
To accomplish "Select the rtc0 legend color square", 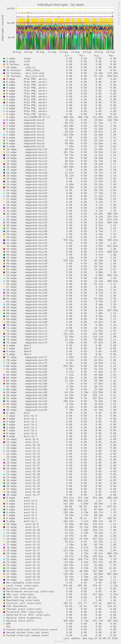I will pyautogui.click(x=4, y=61).
